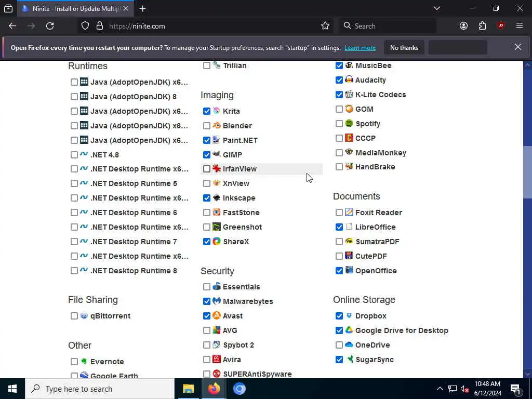Click the IrfanView red icon
The width and height of the screenshot is (532, 399).
click(x=217, y=169)
